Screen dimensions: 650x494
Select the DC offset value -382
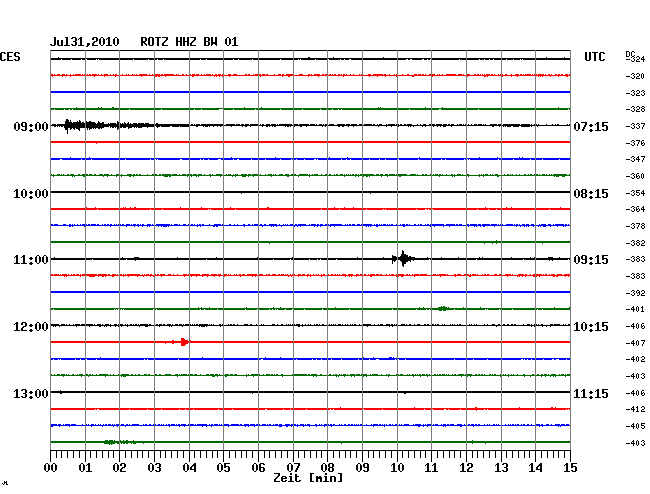pos(635,243)
